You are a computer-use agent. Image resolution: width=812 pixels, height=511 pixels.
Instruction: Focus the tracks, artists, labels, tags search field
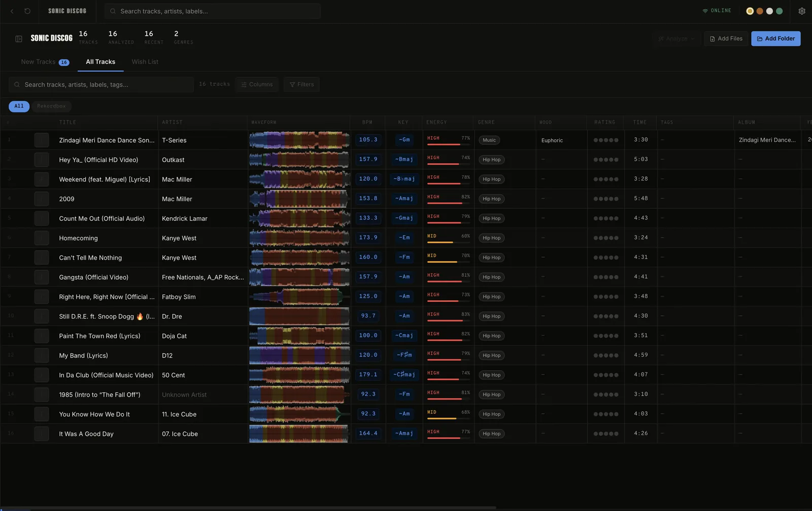pos(101,85)
